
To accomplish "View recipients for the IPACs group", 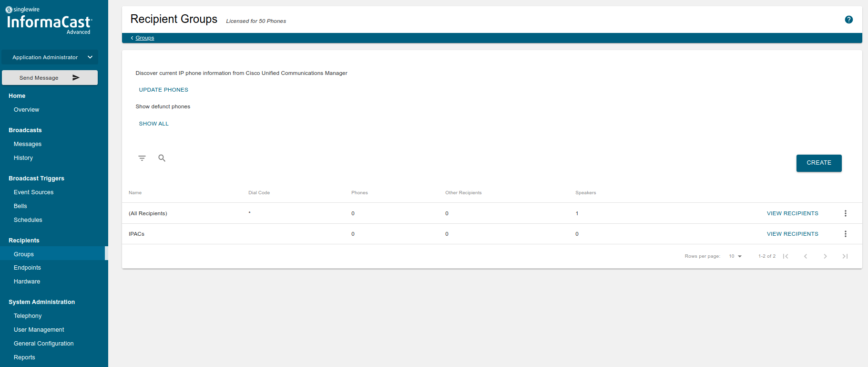I will pos(792,234).
